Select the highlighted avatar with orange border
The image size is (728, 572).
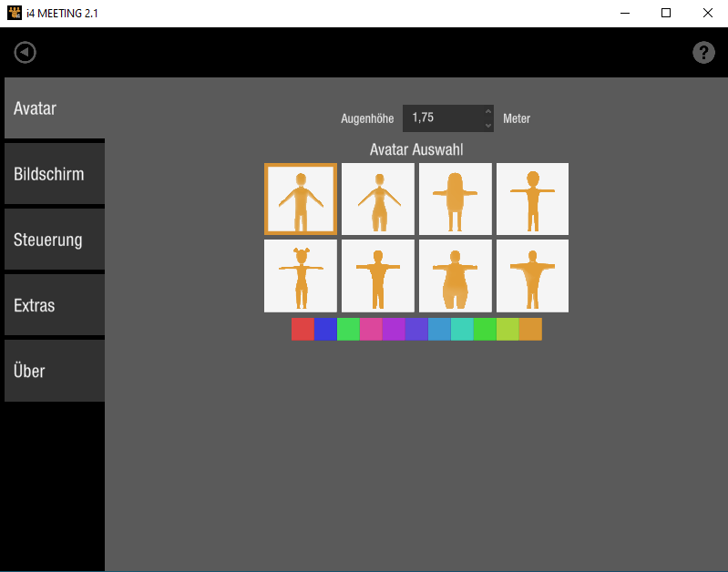301,199
